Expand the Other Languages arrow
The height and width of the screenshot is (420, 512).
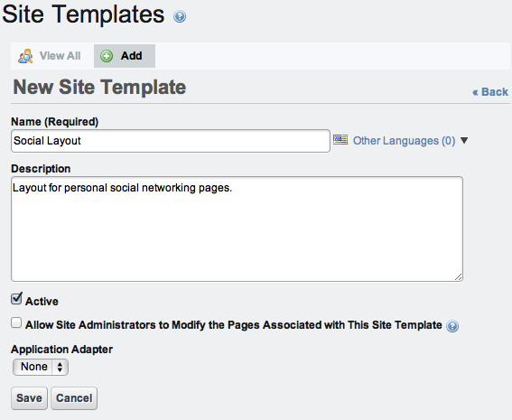pos(464,140)
